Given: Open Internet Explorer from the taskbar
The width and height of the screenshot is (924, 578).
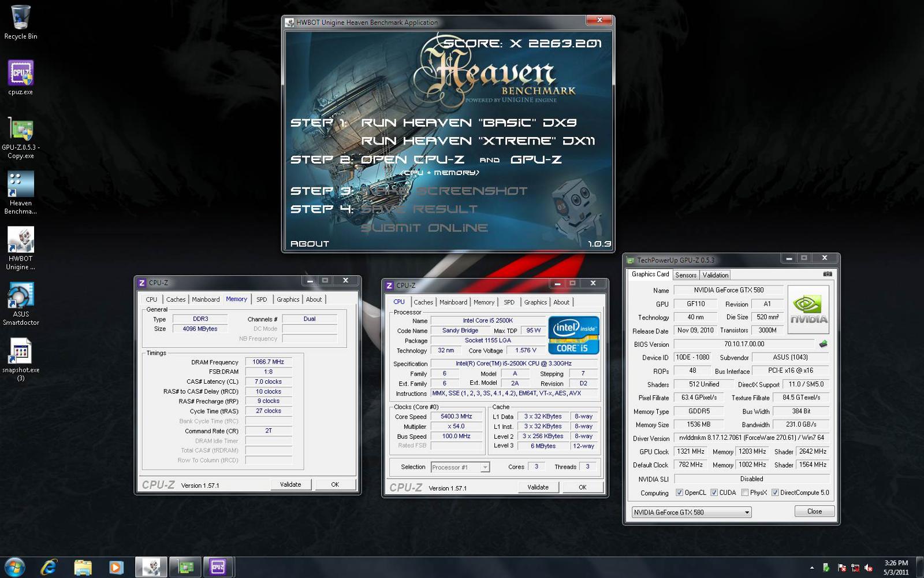Looking at the screenshot, I should pyautogui.click(x=49, y=568).
